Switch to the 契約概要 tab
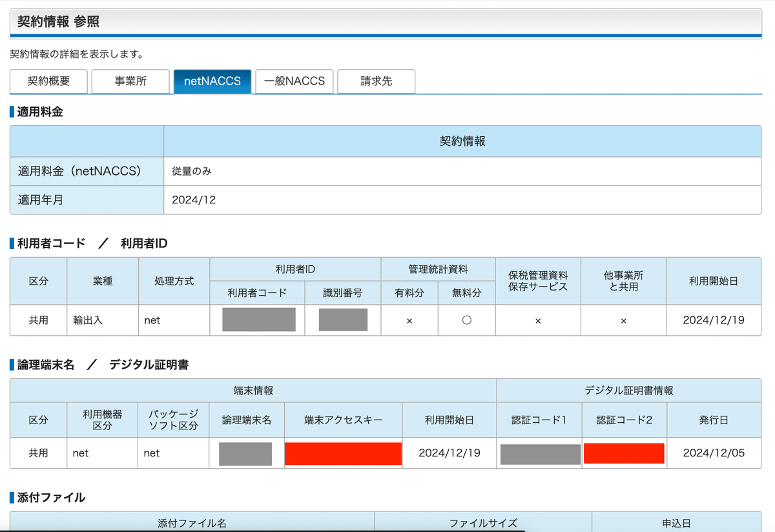This screenshot has height=532, width=775. [x=48, y=81]
